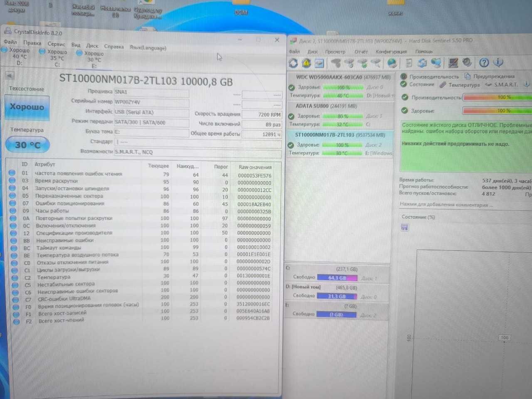Click the disk with green checkmark toolbar icon
The height and width of the screenshot is (399, 532).
click(363, 63)
